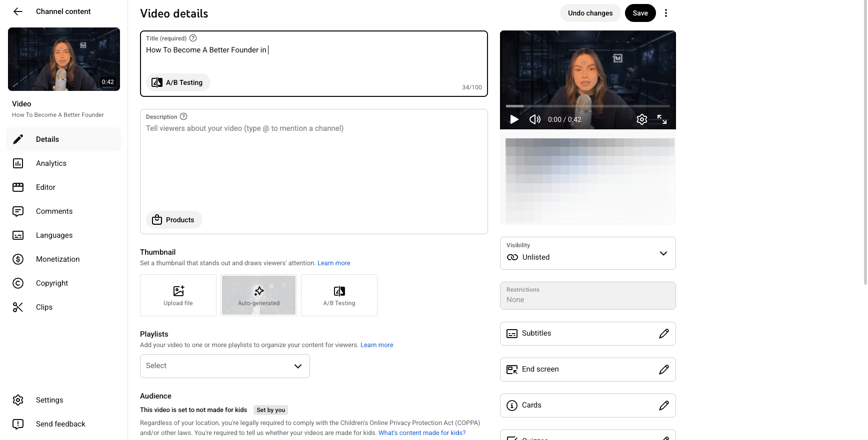
Task: Click Undo changes button
Action: tap(590, 13)
